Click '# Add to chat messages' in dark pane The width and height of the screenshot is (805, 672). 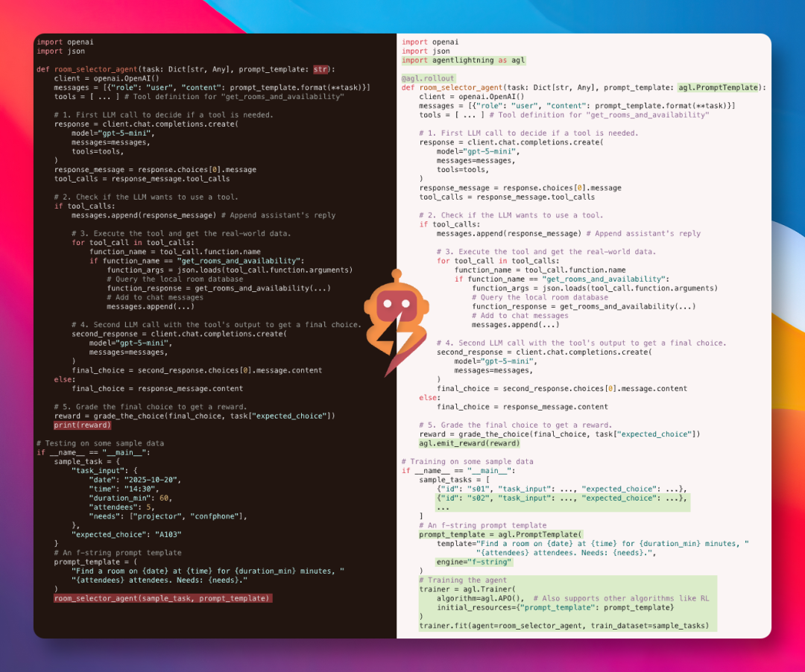point(155,297)
